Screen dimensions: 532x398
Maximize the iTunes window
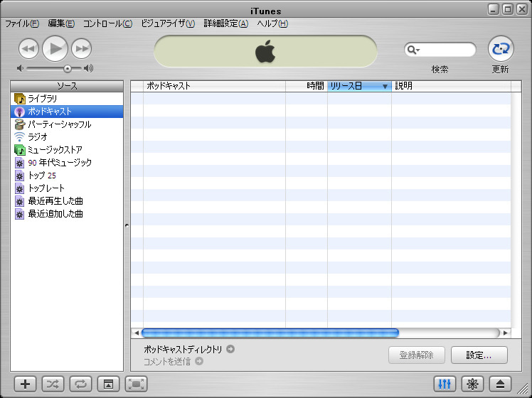pyautogui.click(x=508, y=9)
